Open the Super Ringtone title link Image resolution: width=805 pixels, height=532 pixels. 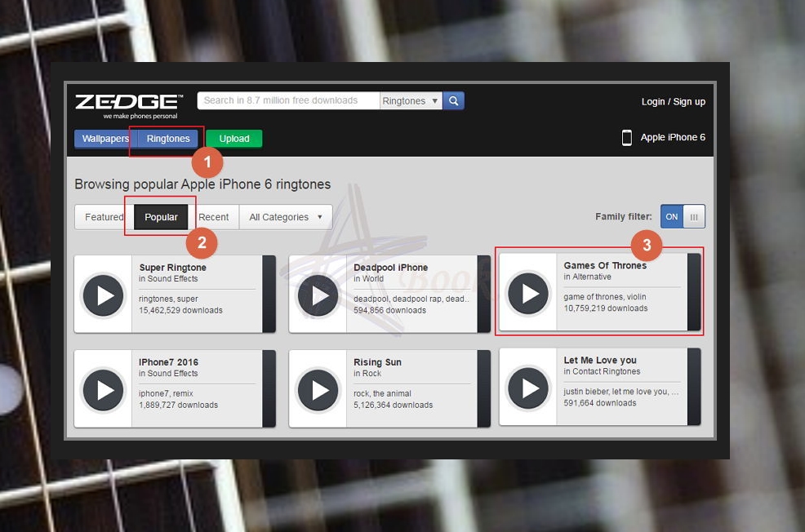click(x=172, y=268)
